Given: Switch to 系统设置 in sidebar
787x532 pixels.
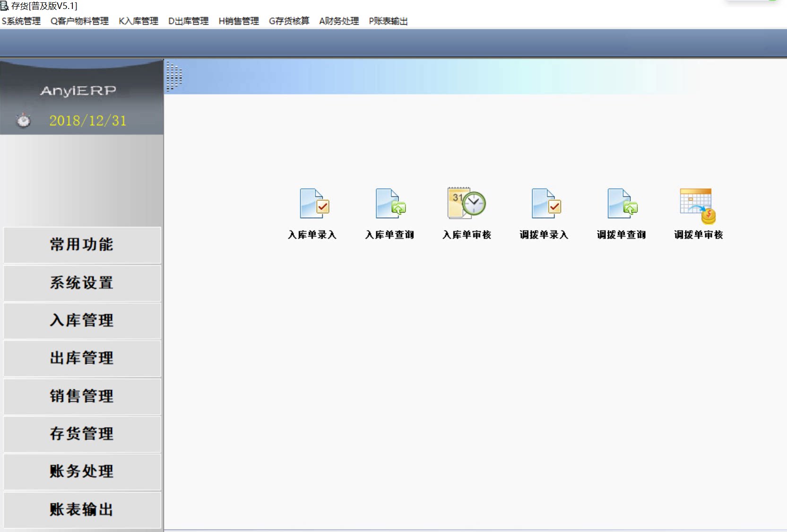Looking at the screenshot, I should [x=82, y=283].
